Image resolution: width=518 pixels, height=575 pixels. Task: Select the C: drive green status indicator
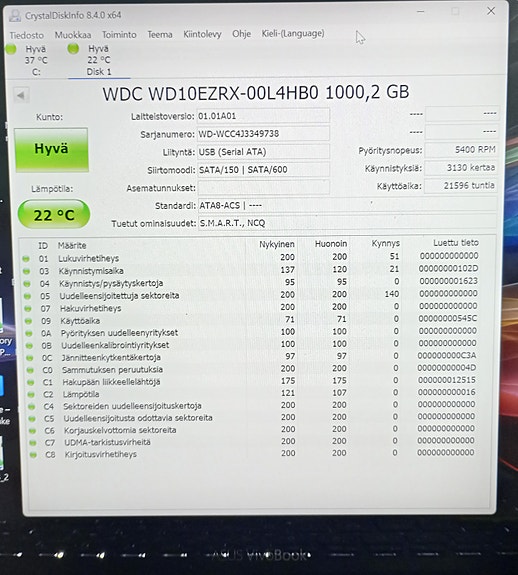pos(11,49)
